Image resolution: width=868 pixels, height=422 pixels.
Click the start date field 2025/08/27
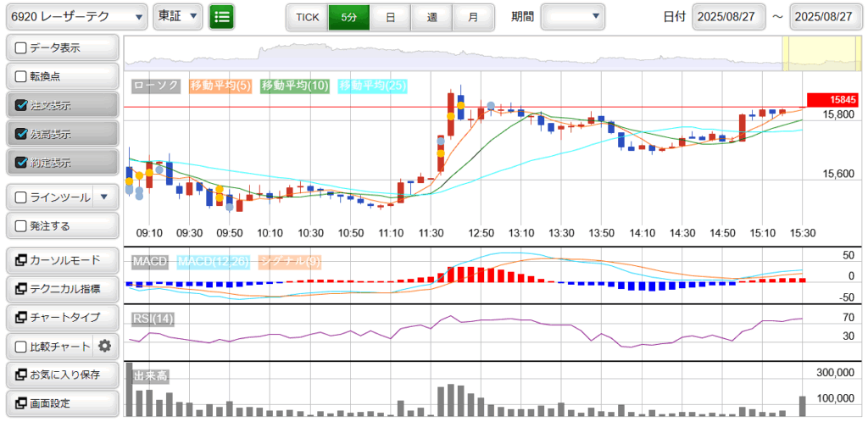tap(728, 17)
